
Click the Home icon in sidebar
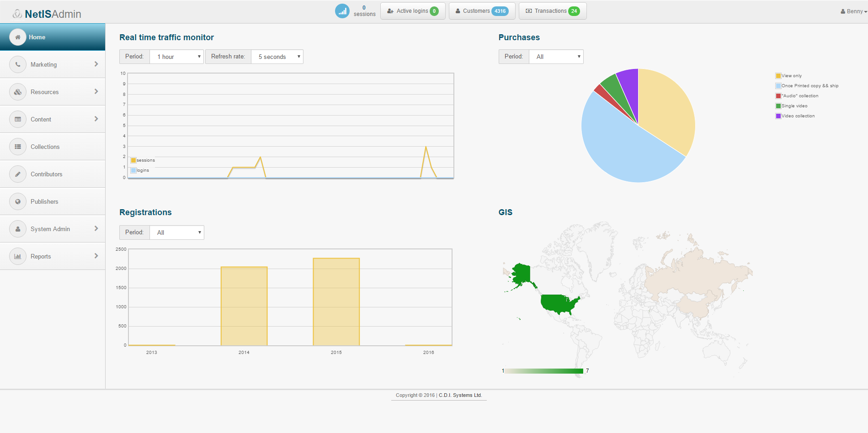click(x=18, y=37)
